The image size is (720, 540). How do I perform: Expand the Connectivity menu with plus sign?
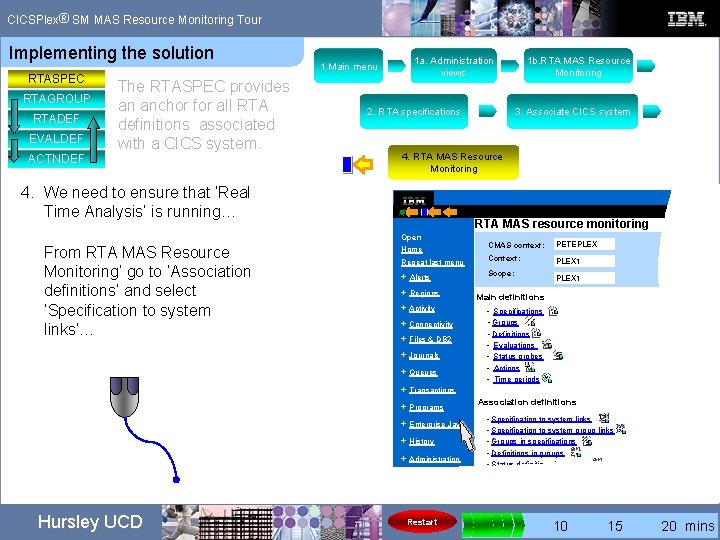[x=403, y=323]
